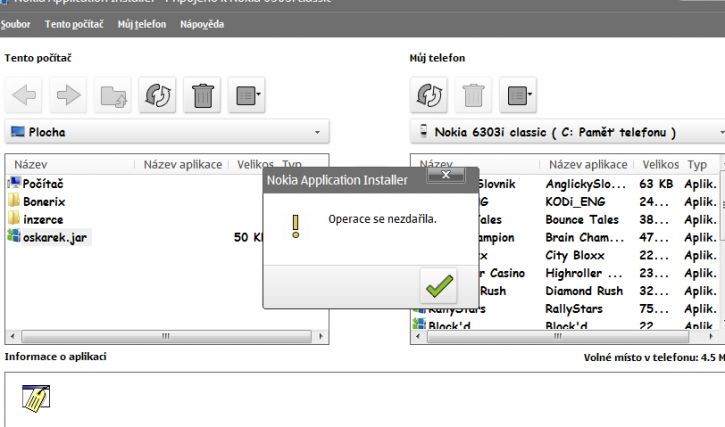Select the Highroller ... application name
Image resolution: width=725 pixels, height=427 pixels.
pyautogui.click(x=584, y=273)
